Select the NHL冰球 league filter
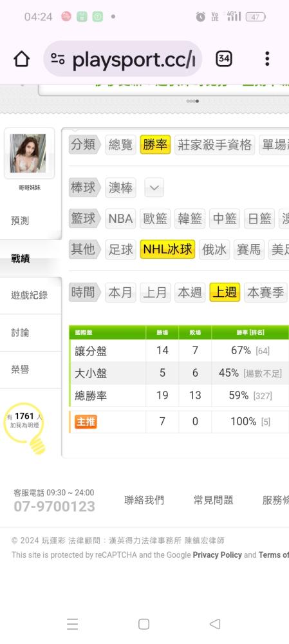 [x=167, y=249]
